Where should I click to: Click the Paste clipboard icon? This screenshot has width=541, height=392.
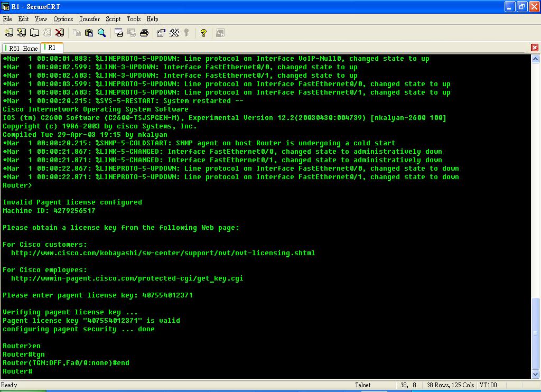click(x=89, y=33)
